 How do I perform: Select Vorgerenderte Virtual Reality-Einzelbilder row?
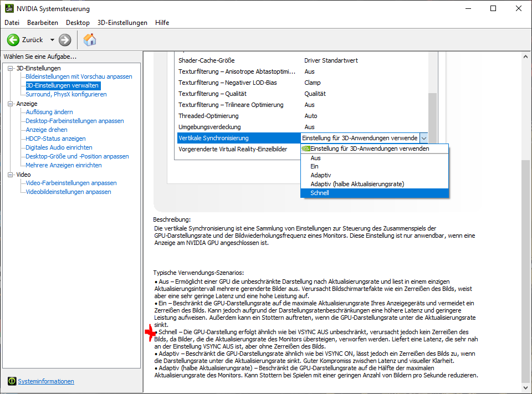(x=239, y=149)
